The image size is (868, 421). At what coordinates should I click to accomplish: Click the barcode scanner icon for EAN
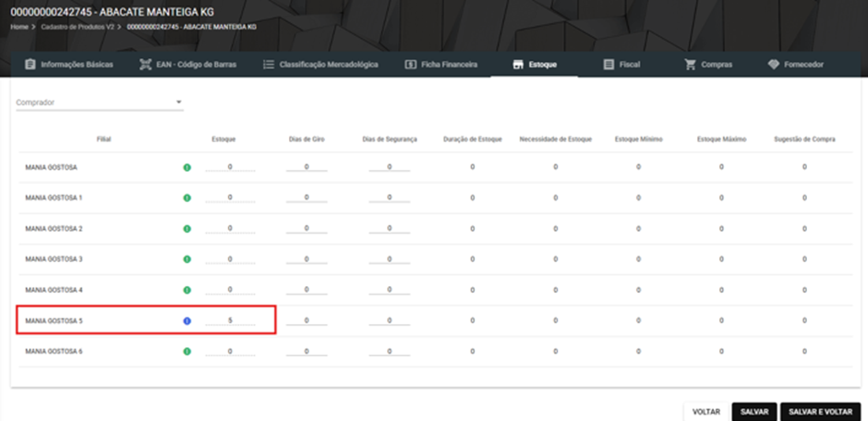(x=145, y=65)
